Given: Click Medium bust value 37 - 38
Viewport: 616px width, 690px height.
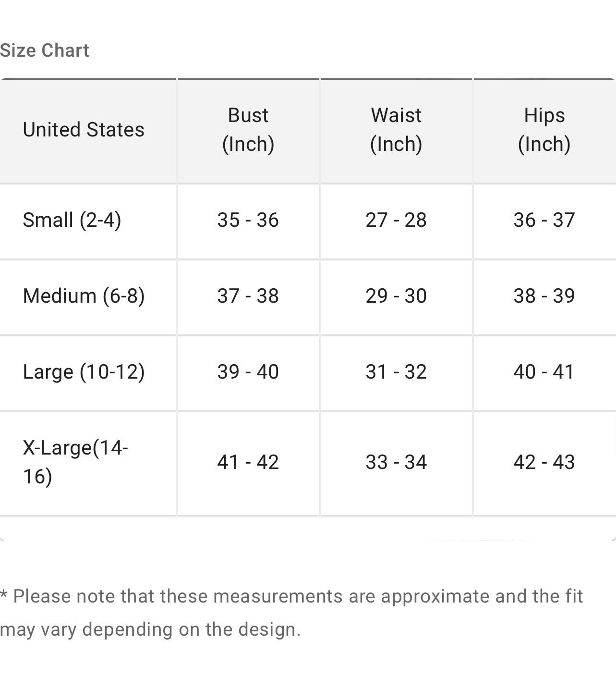Looking at the screenshot, I should point(248,296).
